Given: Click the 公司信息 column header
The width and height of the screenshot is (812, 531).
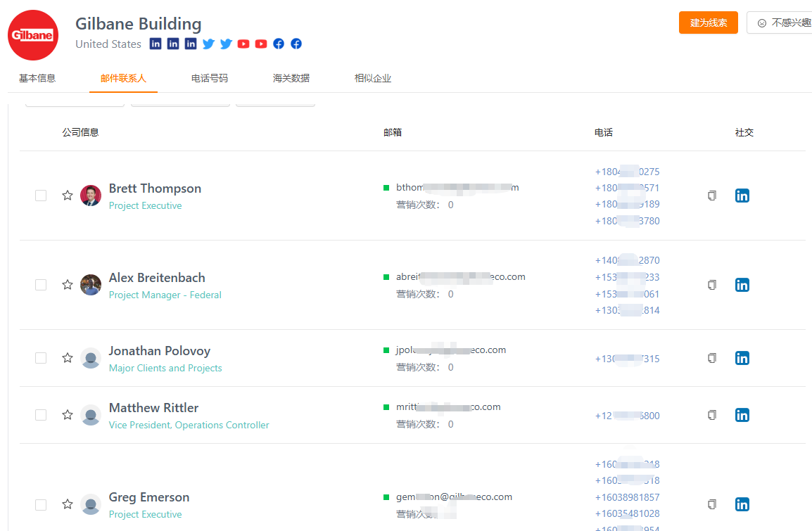Looking at the screenshot, I should tap(80, 132).
